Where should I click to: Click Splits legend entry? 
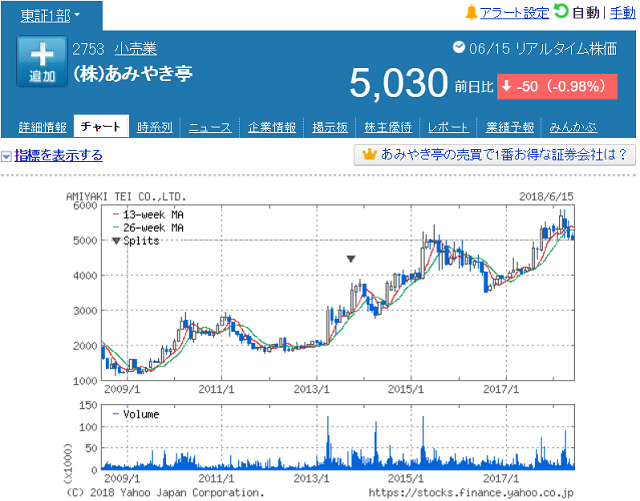136,240
